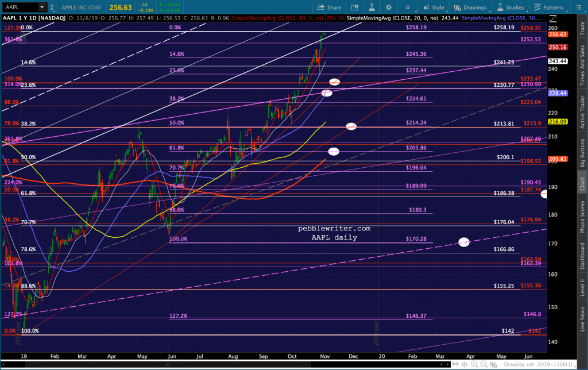Open the Big Buttons side tab

pyautogui.click(x=582, y=153)
